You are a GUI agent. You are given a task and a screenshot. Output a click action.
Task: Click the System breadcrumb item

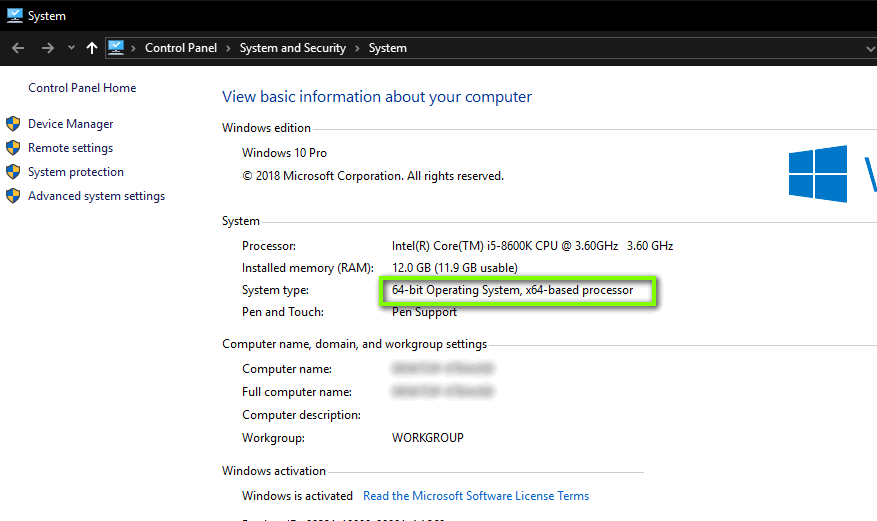(x=388, y=48)
